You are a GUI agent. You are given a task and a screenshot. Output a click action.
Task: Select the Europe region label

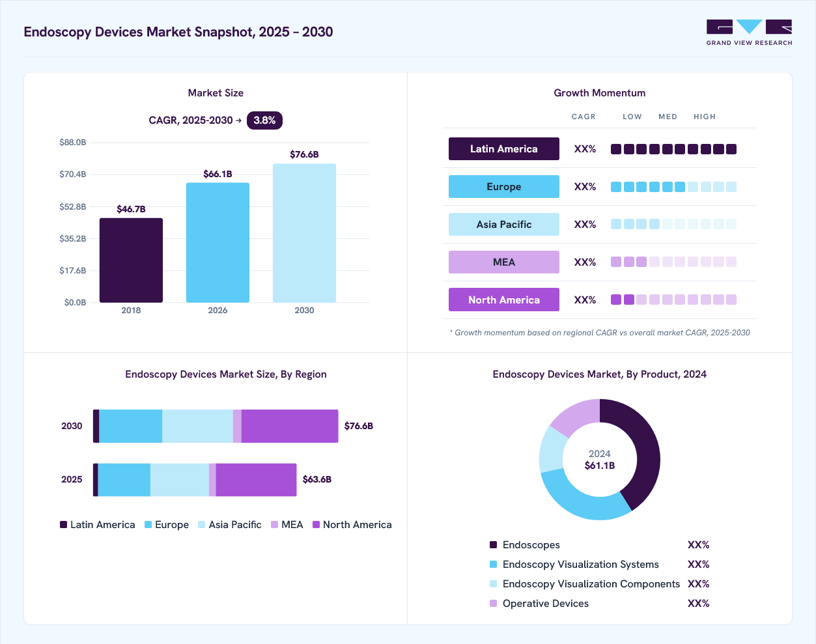(504, 187)
